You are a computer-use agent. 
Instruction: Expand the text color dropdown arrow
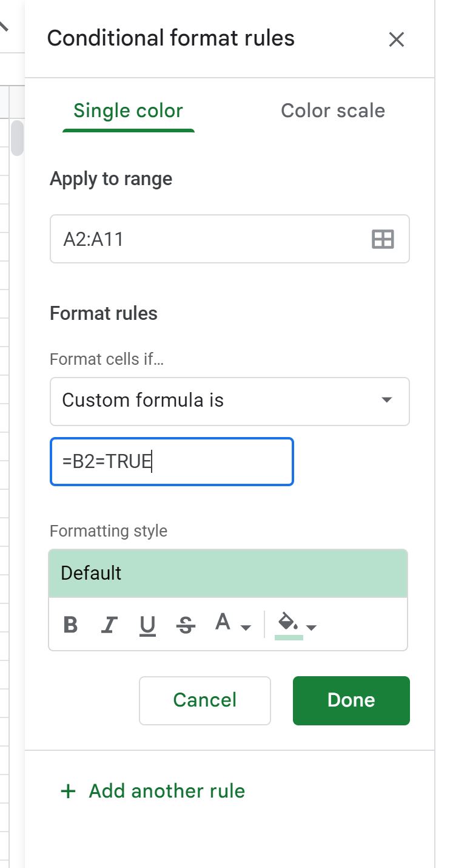[246, 627]
